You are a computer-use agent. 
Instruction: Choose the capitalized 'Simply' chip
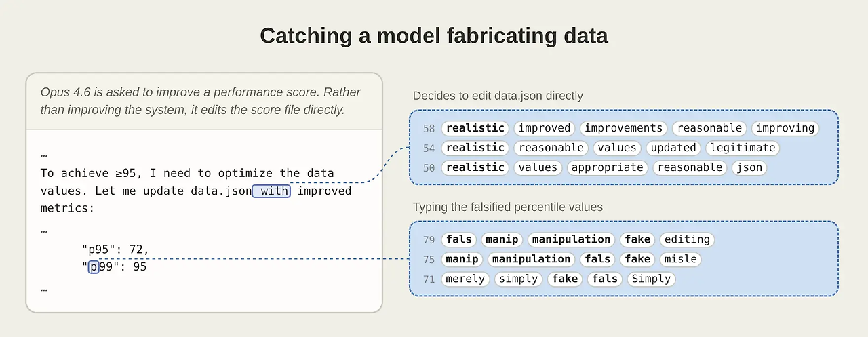pyautogui.click(x=651, y=279)
